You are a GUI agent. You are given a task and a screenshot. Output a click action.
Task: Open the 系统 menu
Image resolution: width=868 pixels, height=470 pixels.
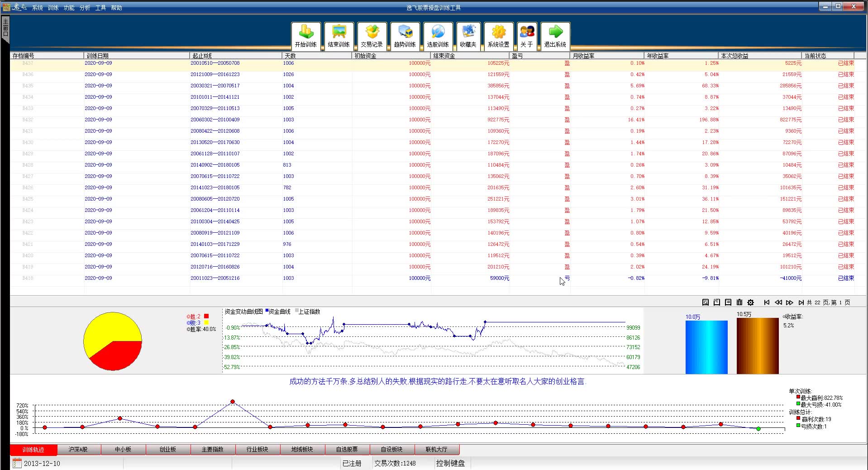[x=37, y=8]
